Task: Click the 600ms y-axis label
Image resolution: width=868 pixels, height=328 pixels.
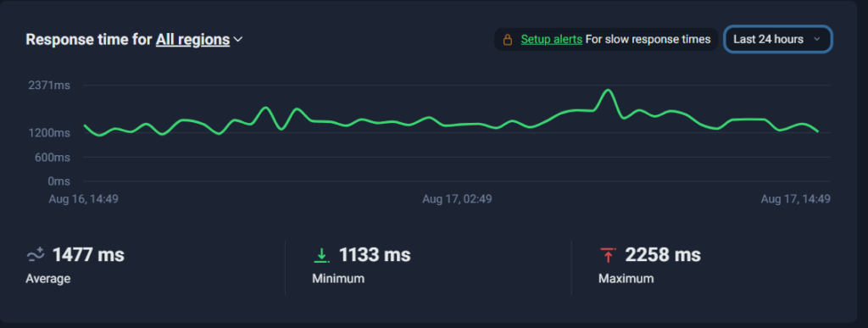Action: click(52, 157)
